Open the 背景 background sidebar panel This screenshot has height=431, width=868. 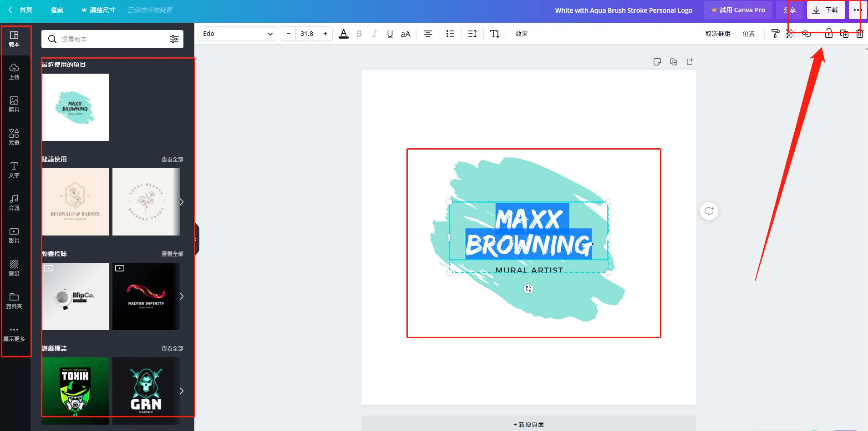pyautogui.click(x=14, y=268)
